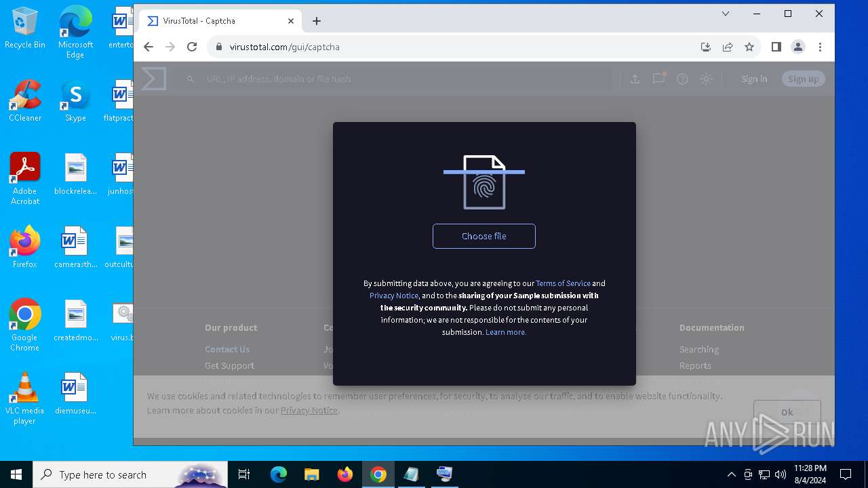Viewport: 868px width, 488px height.
Task: Show hidden system tray icons
Action: [731, 474]
